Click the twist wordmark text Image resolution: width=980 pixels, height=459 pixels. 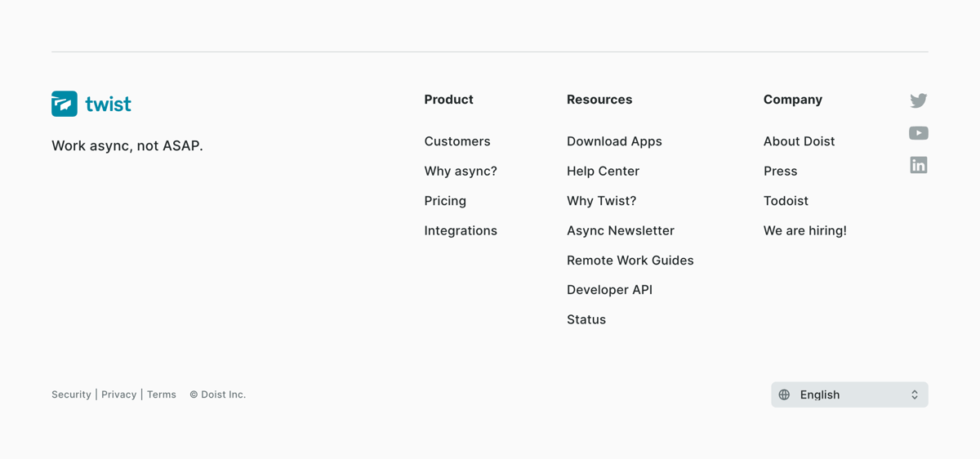[108, 104]
